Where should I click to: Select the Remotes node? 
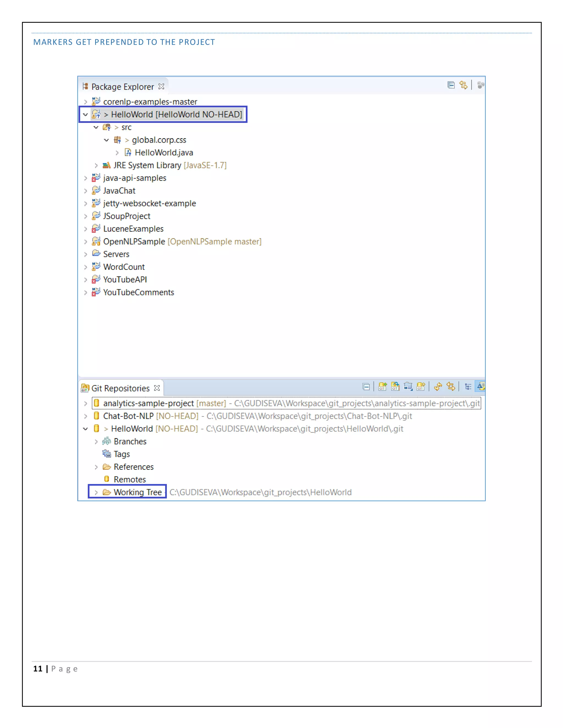tap(129, 479)
